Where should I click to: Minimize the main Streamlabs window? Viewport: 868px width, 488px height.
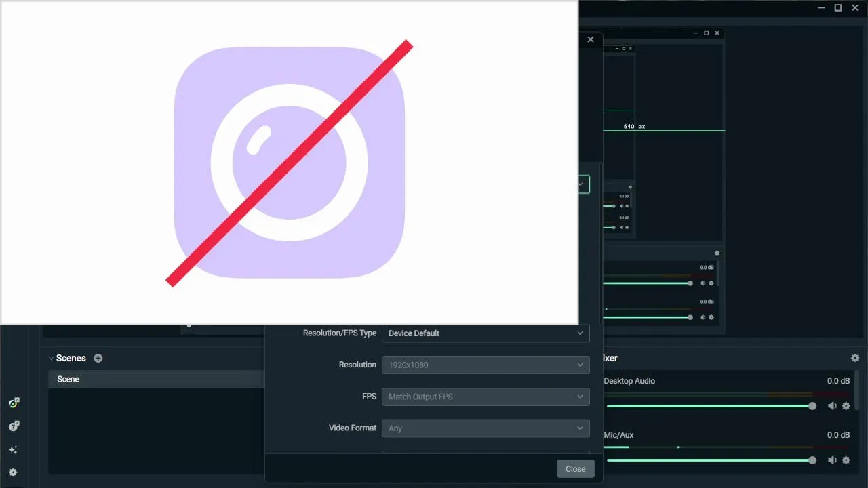(x=822, y=7)
